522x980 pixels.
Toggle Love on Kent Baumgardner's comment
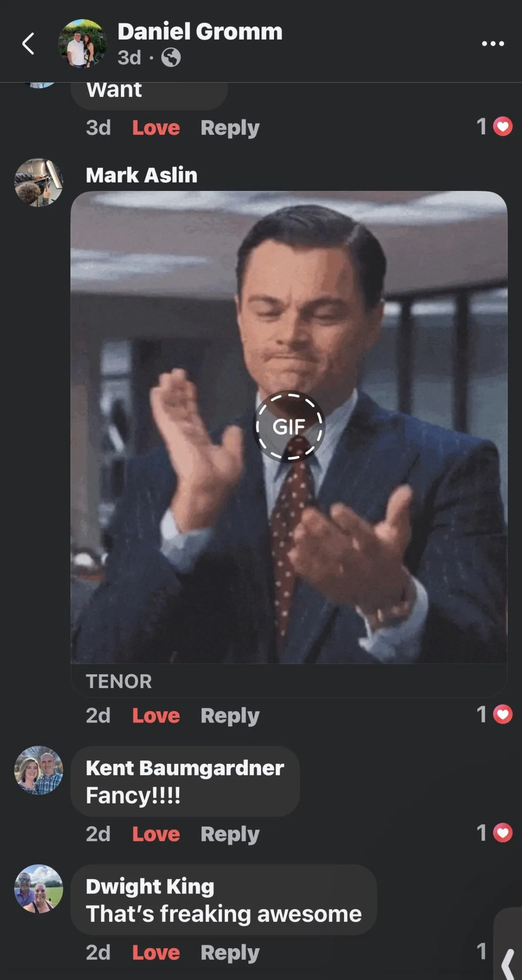pyautogui.click(x=156, y=834)
